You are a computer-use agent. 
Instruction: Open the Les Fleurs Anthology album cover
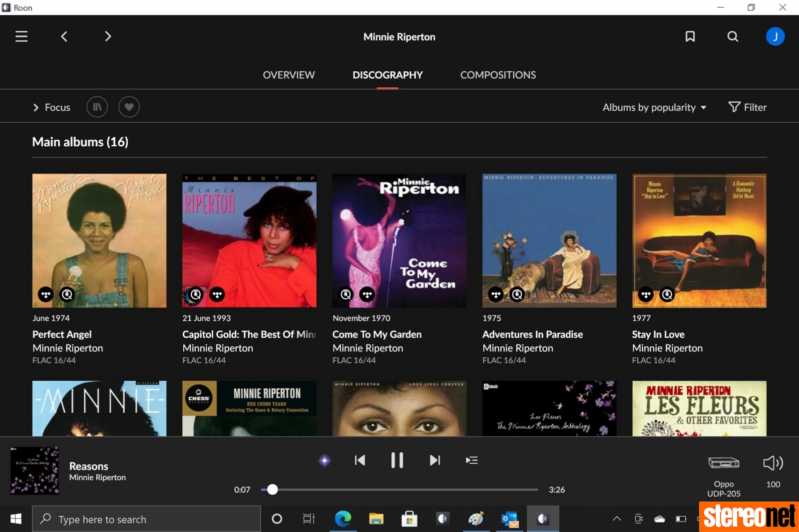tap(549, 408)
